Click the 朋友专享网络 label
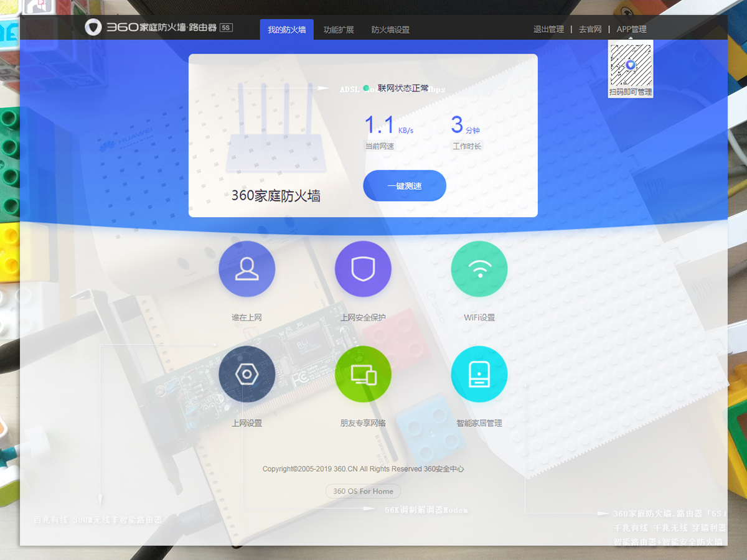Viewport: 747px width, 560px height. tap(363, 423)
